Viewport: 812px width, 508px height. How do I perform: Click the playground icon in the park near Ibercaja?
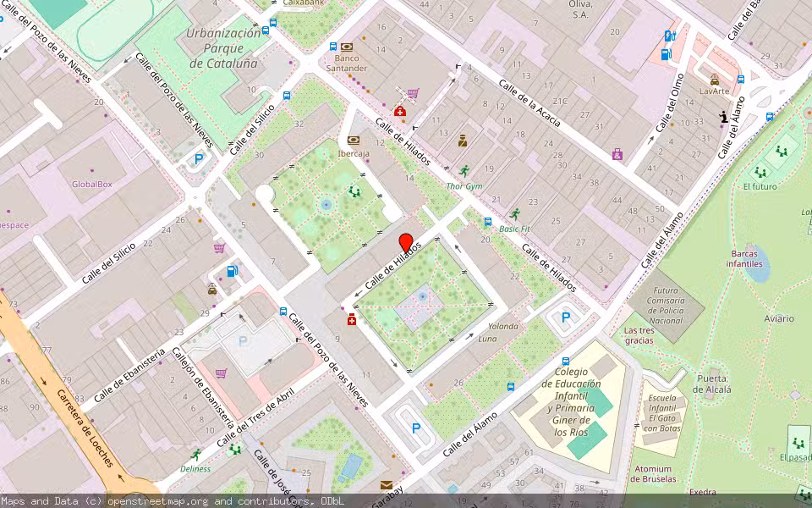[x=355, y=191]
